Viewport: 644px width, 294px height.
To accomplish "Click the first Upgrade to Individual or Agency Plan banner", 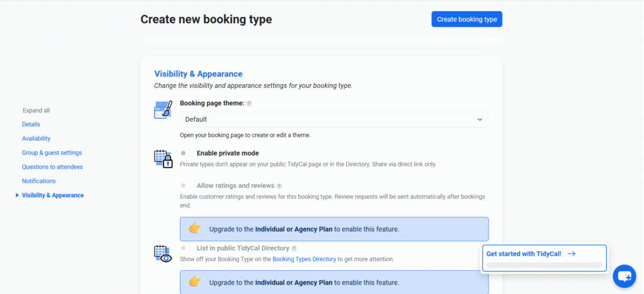I will (334, 229).
